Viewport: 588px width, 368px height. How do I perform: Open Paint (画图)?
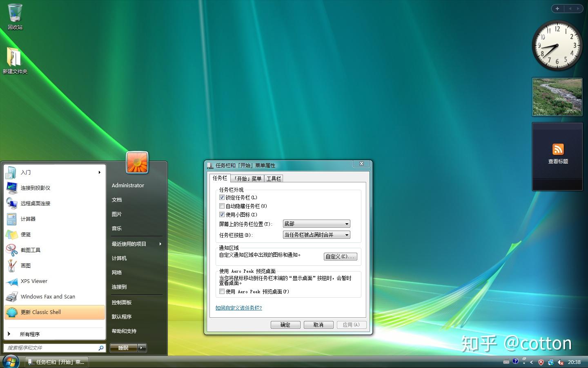pos(25,265)
